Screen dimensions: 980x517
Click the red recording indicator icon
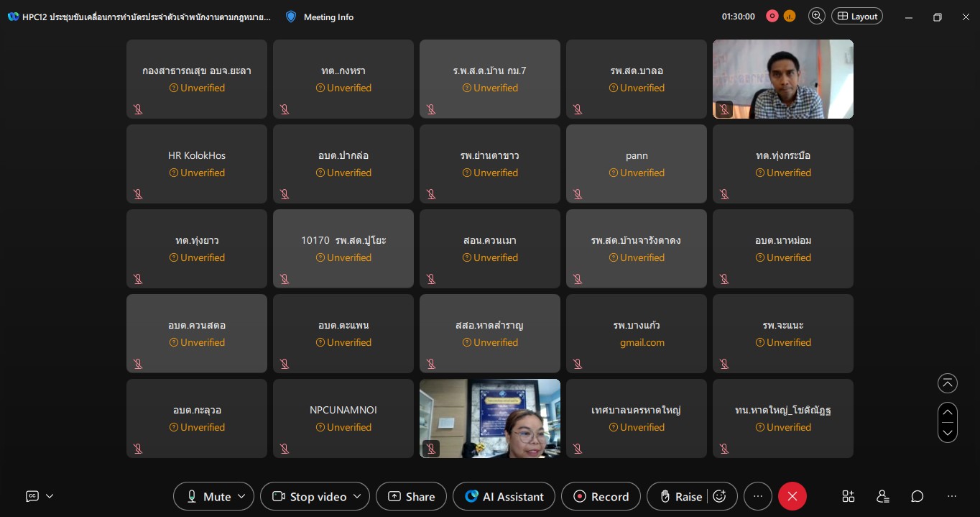(x=772, y=17)
